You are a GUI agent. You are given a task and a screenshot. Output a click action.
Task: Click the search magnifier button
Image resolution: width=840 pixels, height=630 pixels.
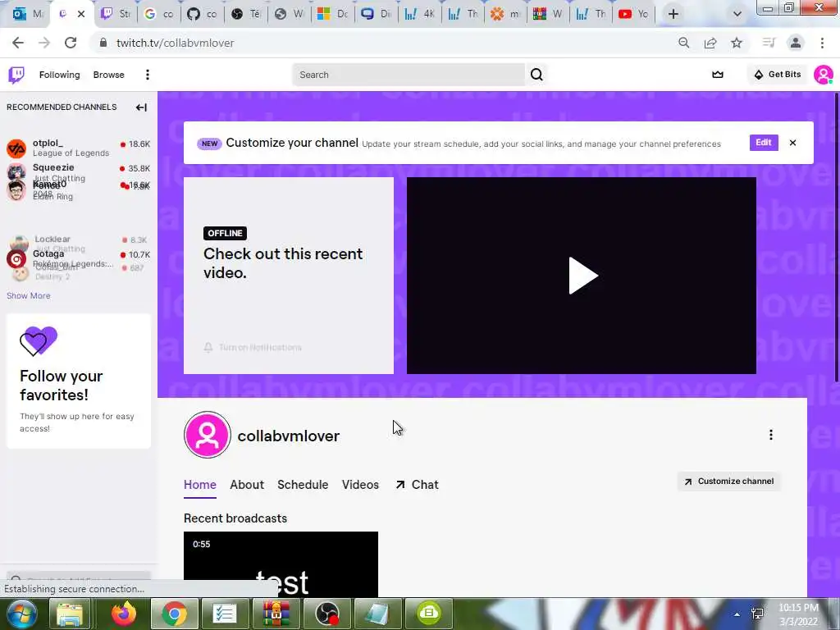[x=536, y=75]
